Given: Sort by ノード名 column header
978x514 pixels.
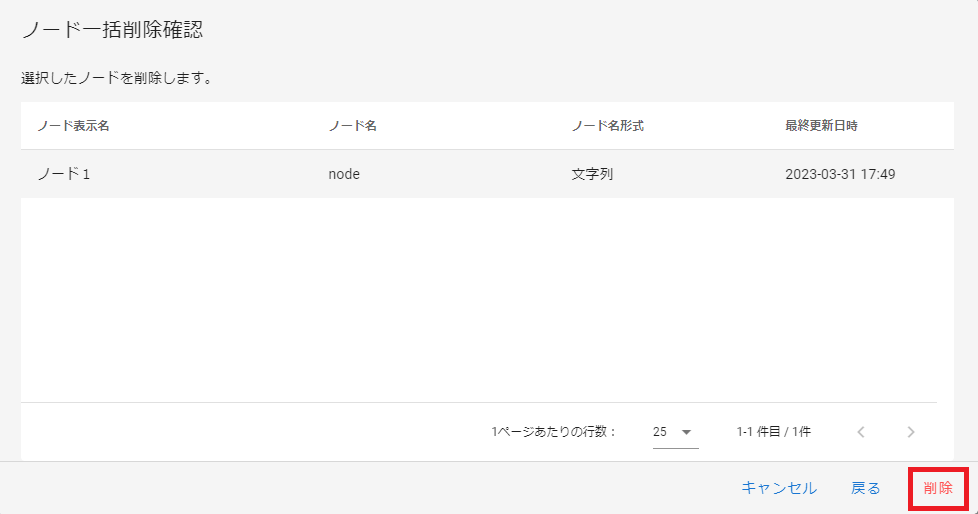Looking at the screenshot, I should [x=352, y=126].
